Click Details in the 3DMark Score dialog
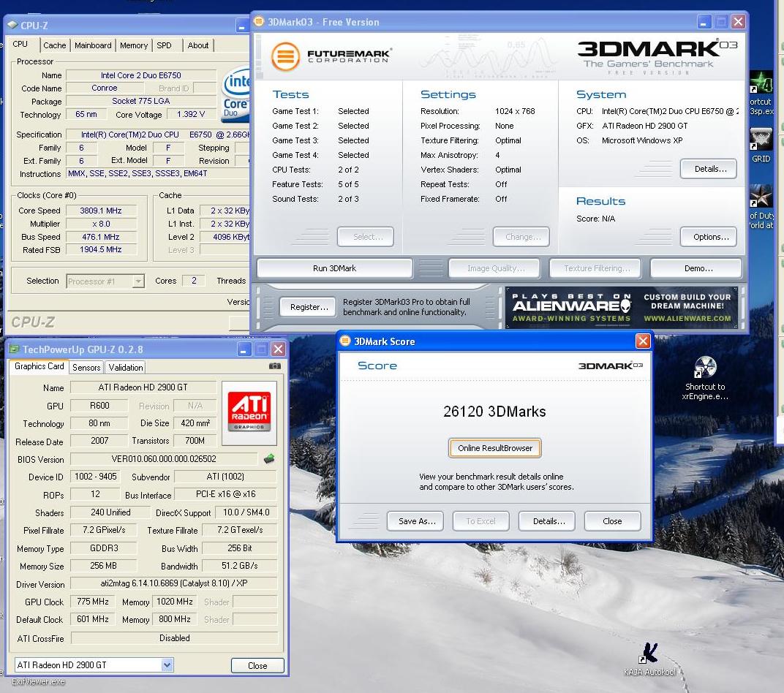The image size is (784, 693). click(x=547, y=521)
